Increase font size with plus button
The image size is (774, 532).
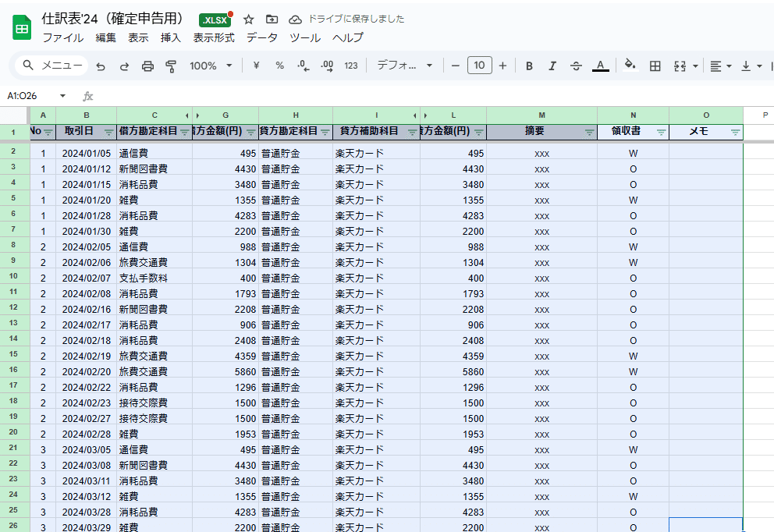click(x=502, y=66)
